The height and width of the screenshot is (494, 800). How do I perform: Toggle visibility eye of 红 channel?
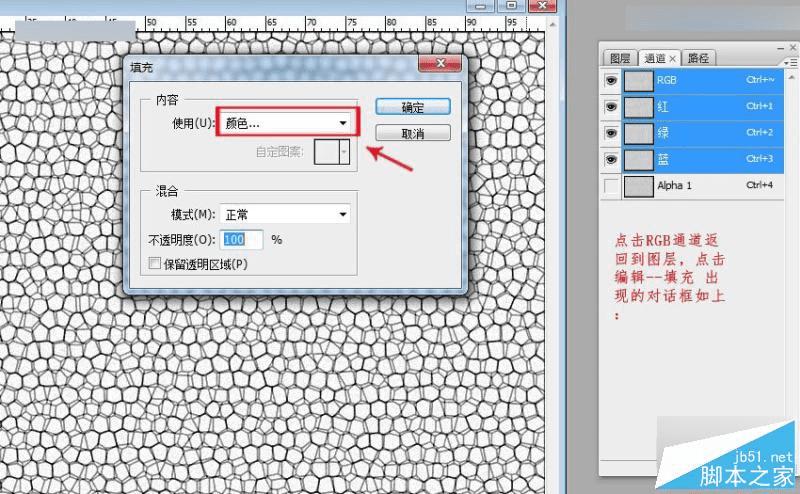(x=611, y=107)
